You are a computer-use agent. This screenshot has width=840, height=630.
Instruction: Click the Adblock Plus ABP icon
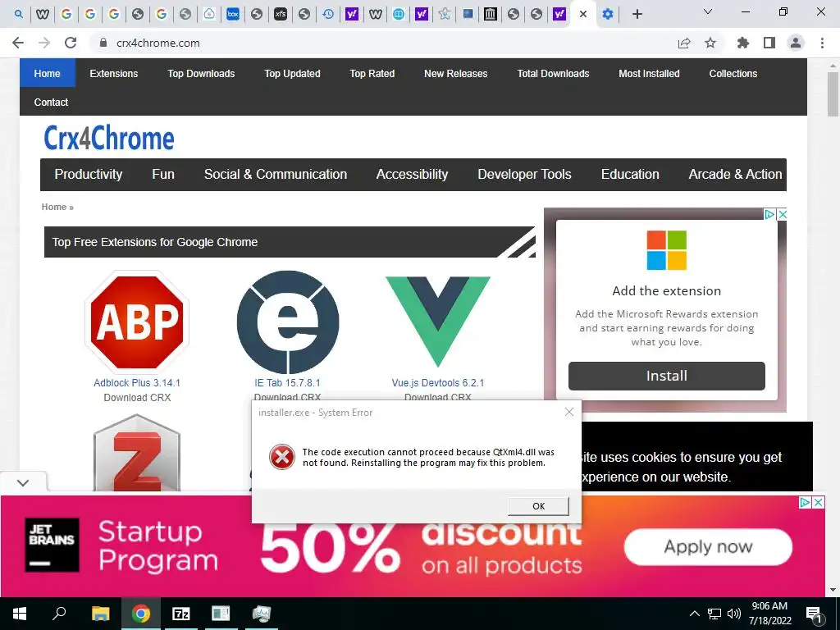tap(137, 322)
